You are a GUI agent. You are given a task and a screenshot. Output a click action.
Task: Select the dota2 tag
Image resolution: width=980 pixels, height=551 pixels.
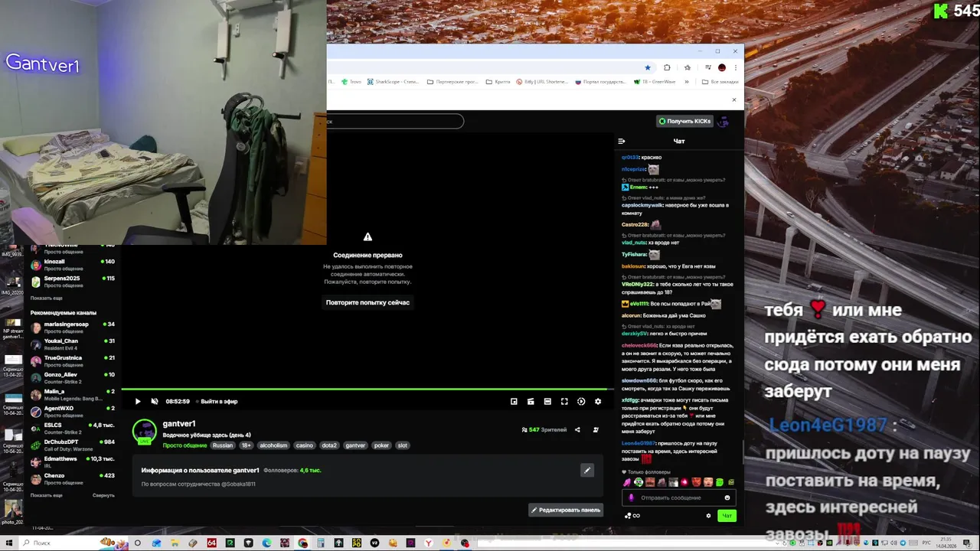[328, 445]
